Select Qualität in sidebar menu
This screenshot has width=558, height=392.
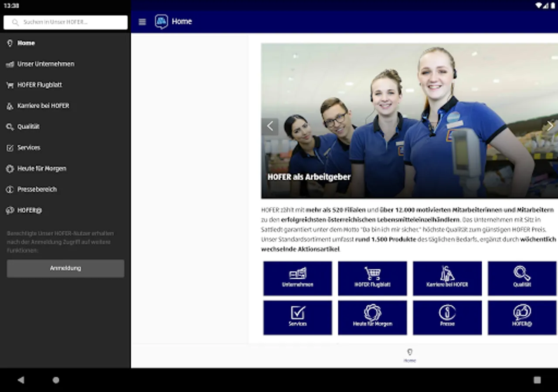tap(65, 127)
